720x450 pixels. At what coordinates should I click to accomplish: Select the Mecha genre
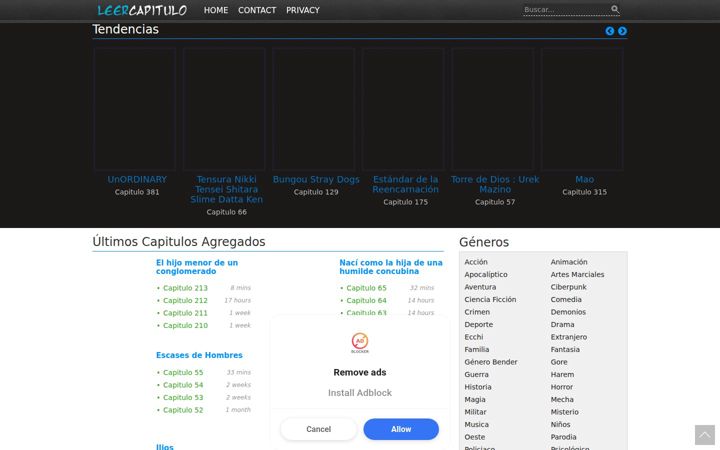[562, 399]
